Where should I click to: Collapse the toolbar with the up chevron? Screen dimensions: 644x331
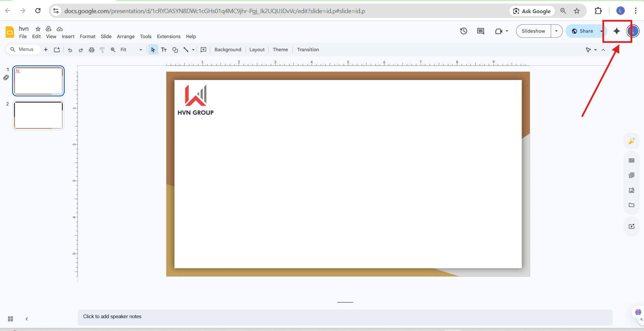(603, 50)
